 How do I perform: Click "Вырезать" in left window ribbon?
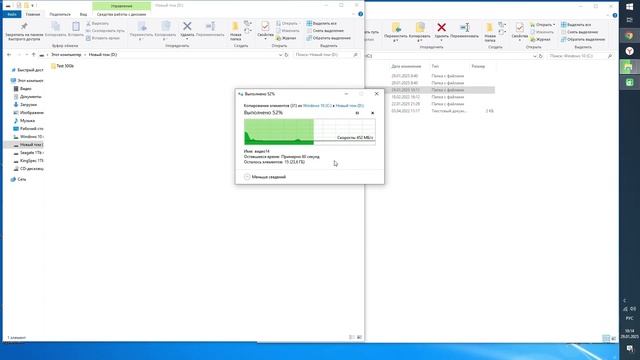point(98,24)
